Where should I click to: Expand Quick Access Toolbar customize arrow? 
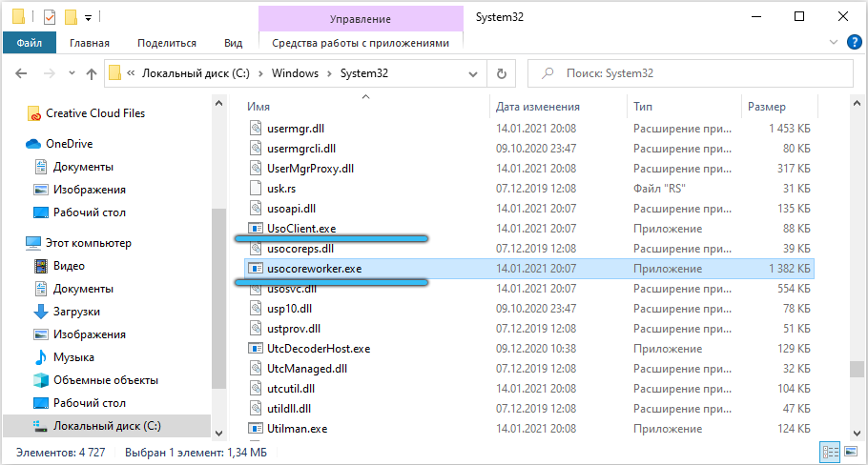[x=89, y=17]
